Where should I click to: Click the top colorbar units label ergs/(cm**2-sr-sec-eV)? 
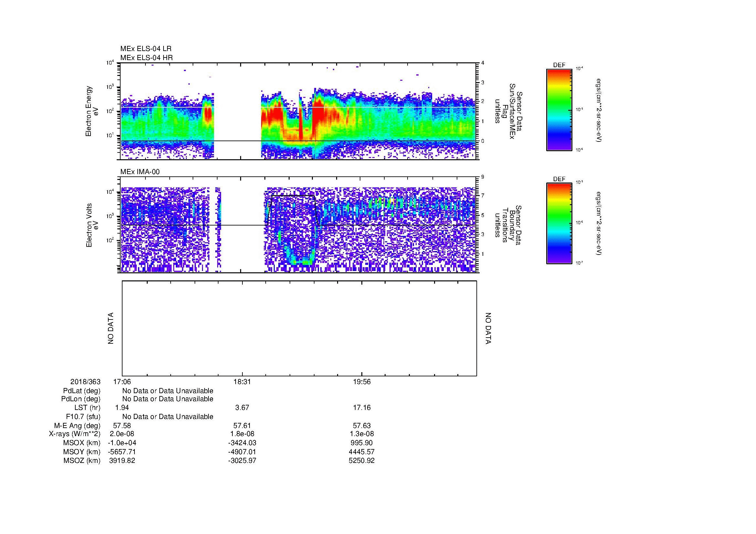click(598, 110)
